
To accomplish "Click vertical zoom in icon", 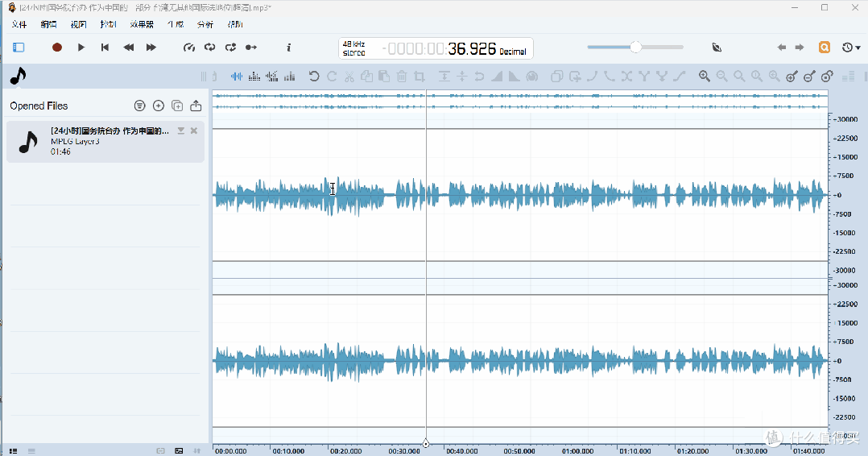I will pyautogui.click(x=792, y=77).
